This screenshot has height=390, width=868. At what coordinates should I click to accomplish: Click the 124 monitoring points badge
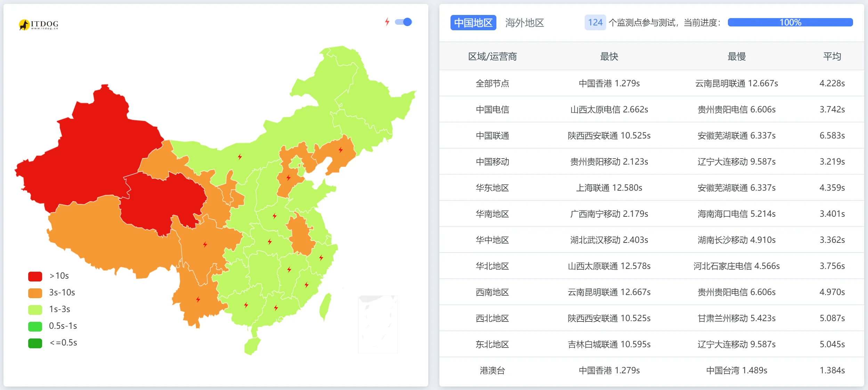point(595,23)
